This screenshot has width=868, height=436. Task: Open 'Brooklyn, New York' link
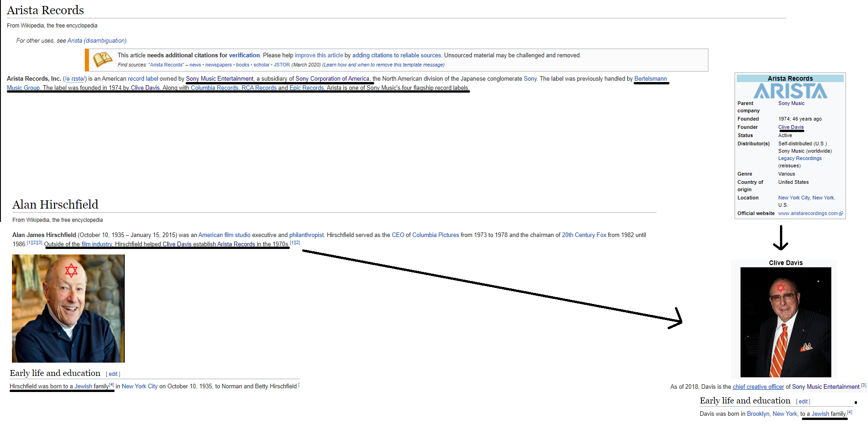pos(773,414)
